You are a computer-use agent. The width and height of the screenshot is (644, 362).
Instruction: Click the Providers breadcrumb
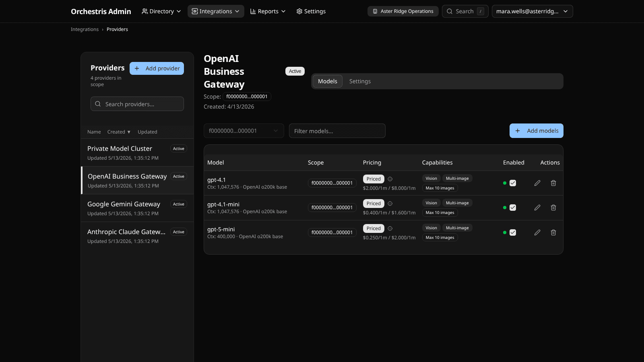pos(117,29)
